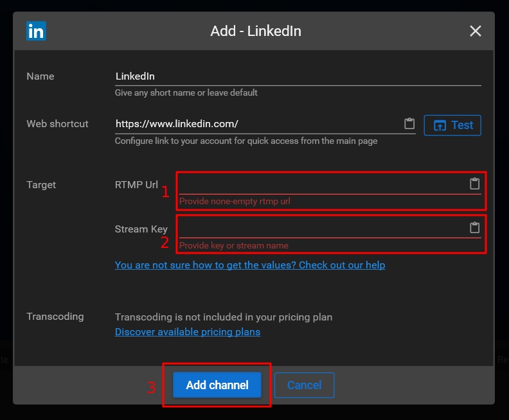The width and height of the screenshot is (509, 420).
Task: Click the 'Transcoding' section label
Action: click(x=55, y=317)
